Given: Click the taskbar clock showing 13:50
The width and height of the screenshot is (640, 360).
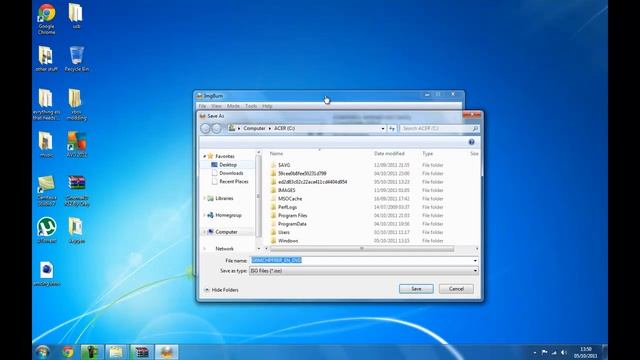Looking at the screenshot, I should 586,352.
